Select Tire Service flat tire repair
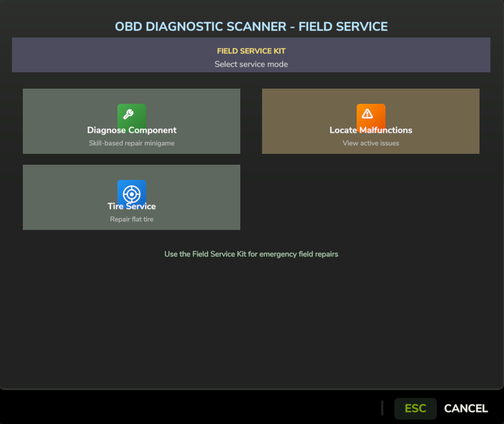This screenshot has width=504, height=424. [132, 197]
